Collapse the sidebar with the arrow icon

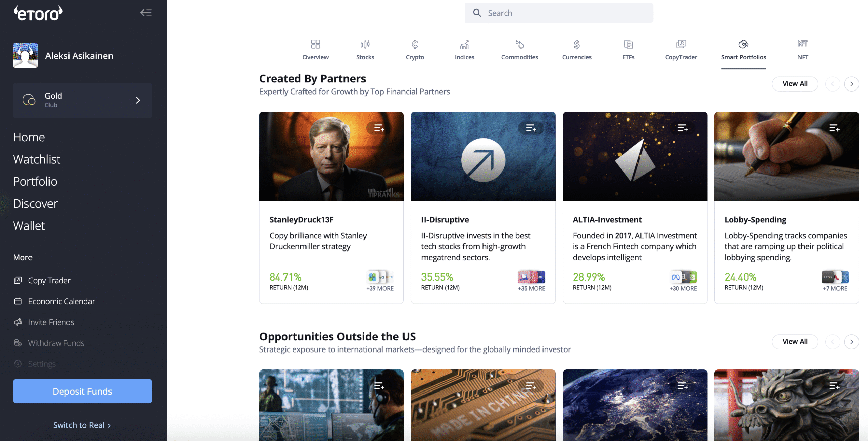[146, 13]
